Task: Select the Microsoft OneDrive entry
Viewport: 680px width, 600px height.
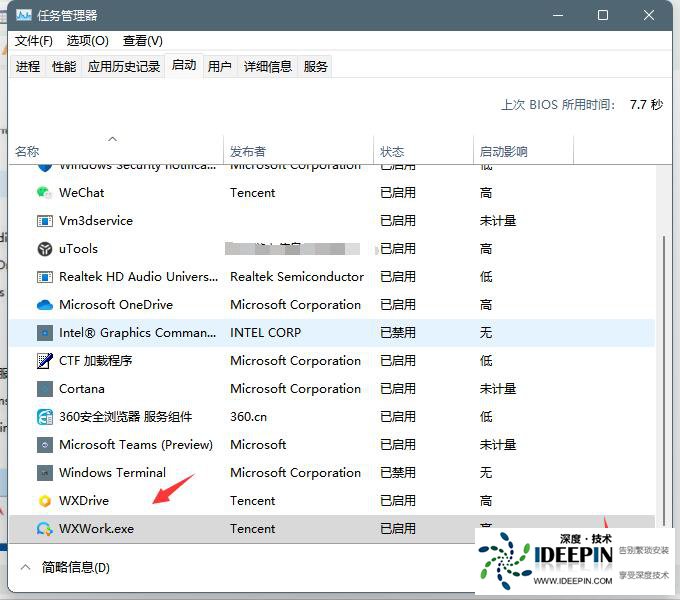Action: tap(116, 305)
